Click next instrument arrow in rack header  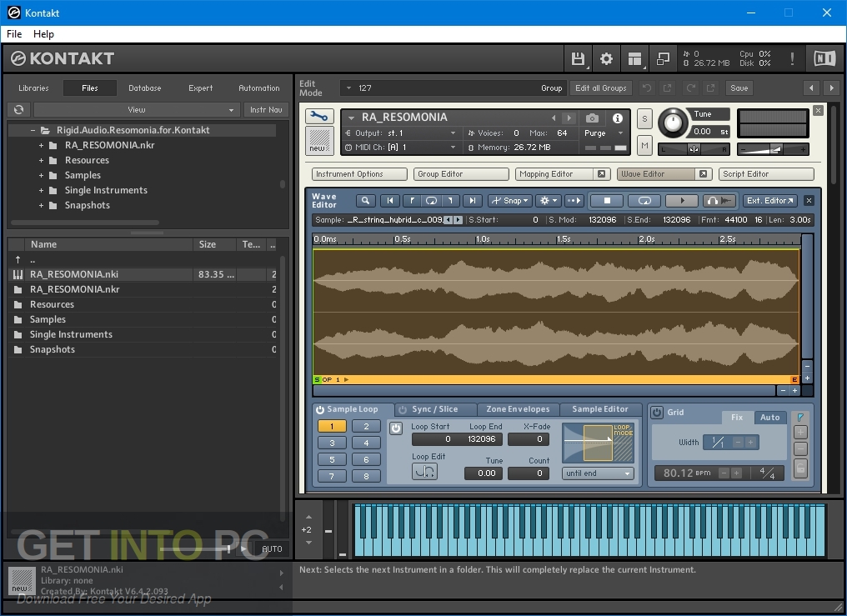pos(569,118)
